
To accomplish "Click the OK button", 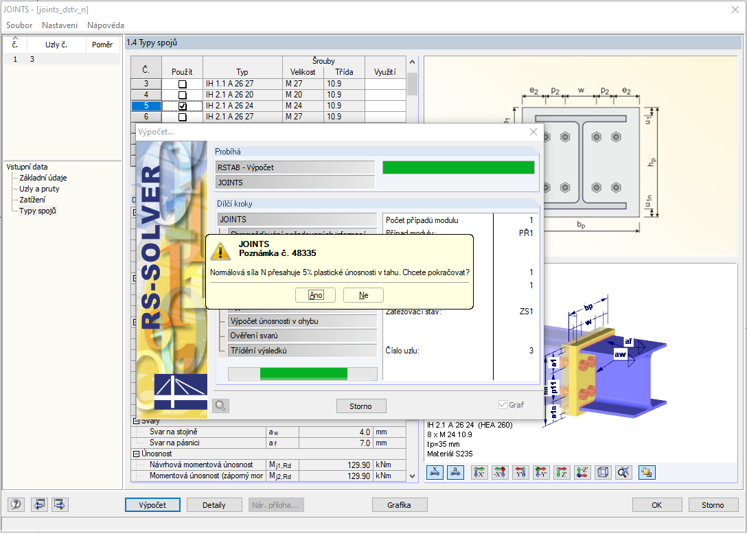I will coord(657,505).
